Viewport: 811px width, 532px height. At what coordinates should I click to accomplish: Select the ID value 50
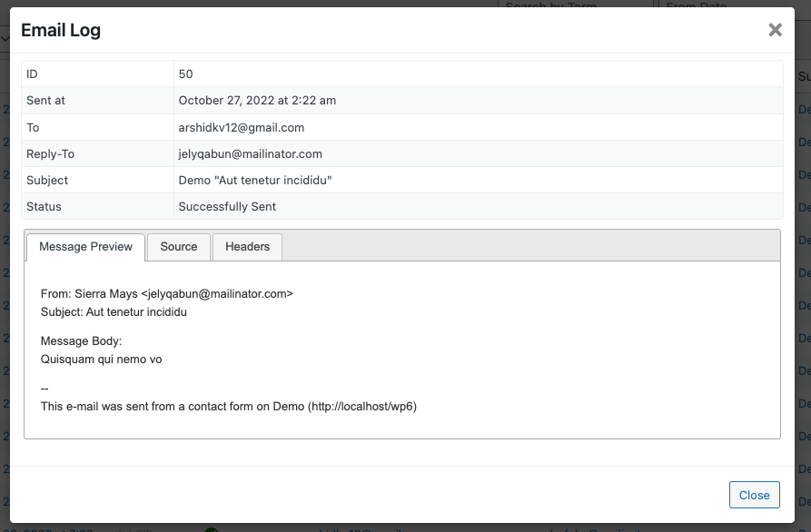click(185, 74)
